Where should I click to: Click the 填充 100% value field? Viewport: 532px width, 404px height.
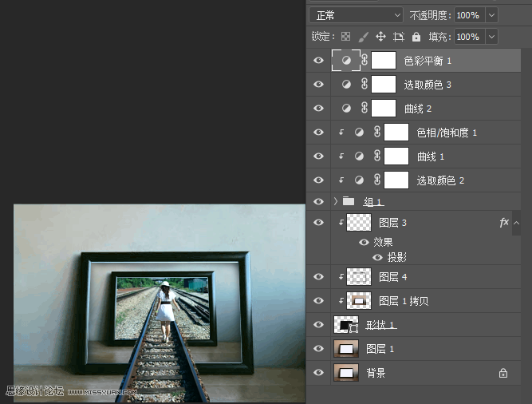tap(470, 37)
